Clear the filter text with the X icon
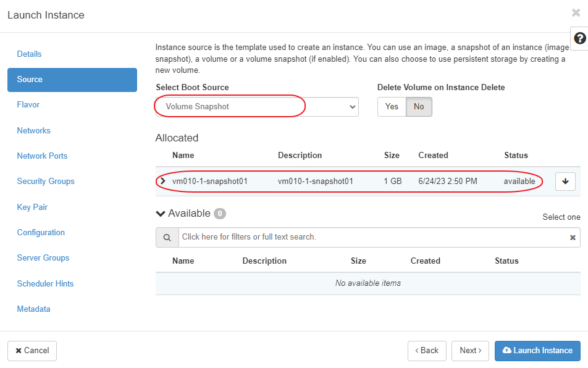This screenshot has width=588, height=368. pyautogui.click(x=573, y=238)
